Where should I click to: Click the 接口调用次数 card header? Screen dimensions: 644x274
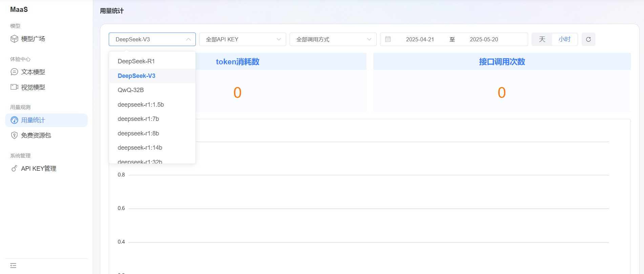(x=502, y=62)
